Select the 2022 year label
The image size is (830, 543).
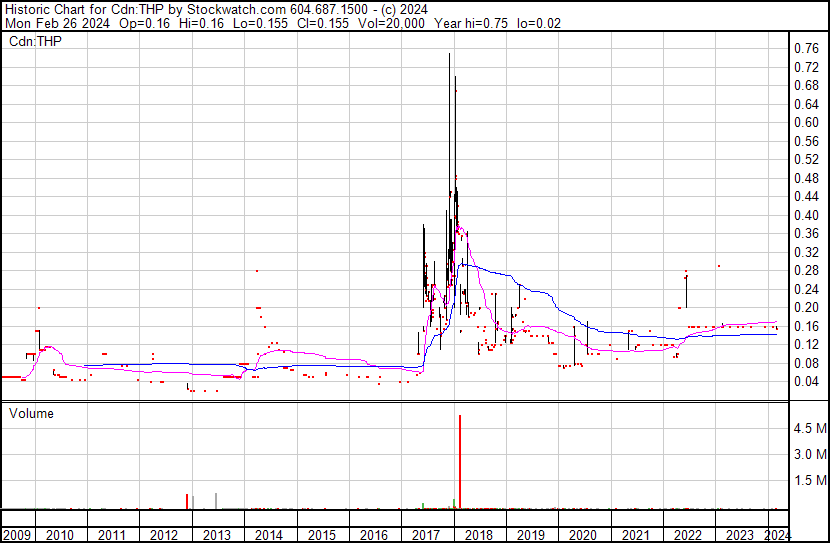[x=688, y=535]
